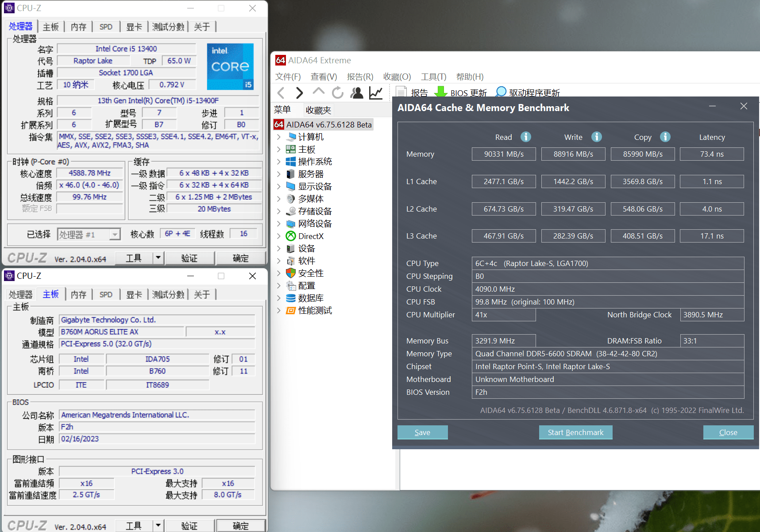Minimize the Cache & Memory Benchmark window
The width and height of the screenshot is (760, 532).
point(712,106)
